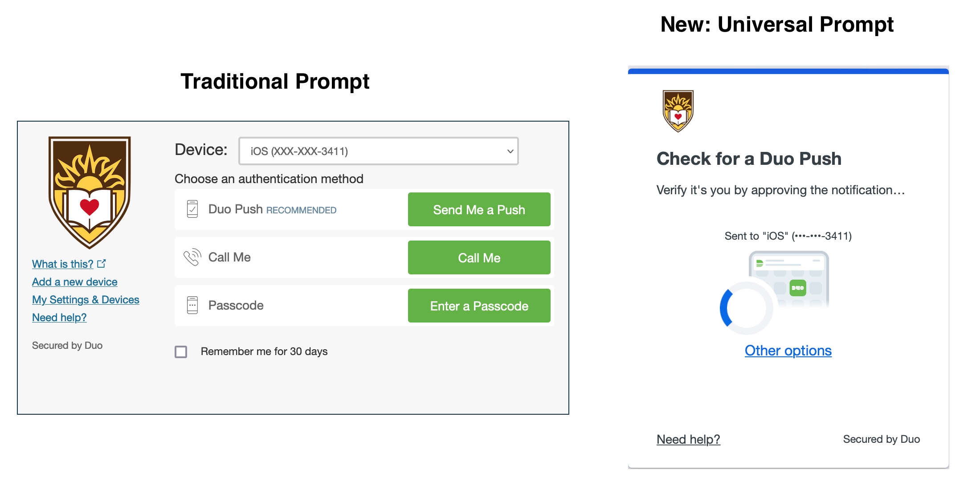
Task: Click Send Me a Push button
Action: coord(479,209)
